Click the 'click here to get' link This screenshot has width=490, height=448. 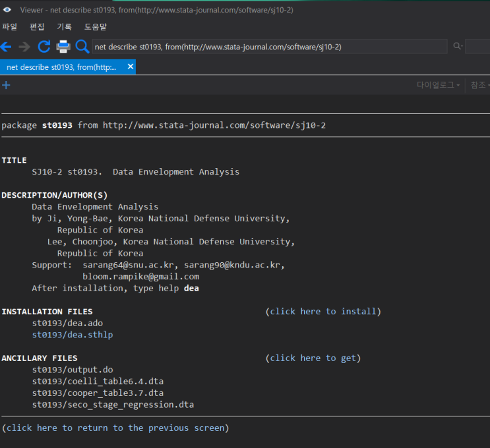pyautogui.click(x=313, y=358)
